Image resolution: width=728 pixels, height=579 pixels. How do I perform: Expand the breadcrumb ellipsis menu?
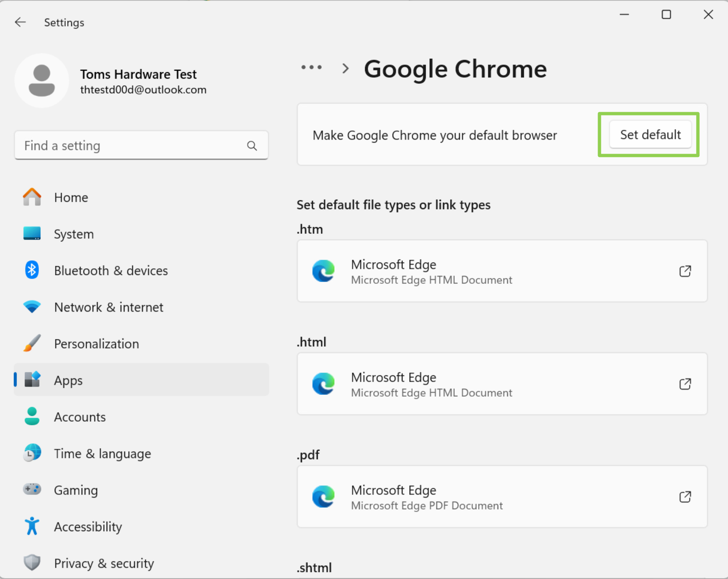click(x=311, y=67)
